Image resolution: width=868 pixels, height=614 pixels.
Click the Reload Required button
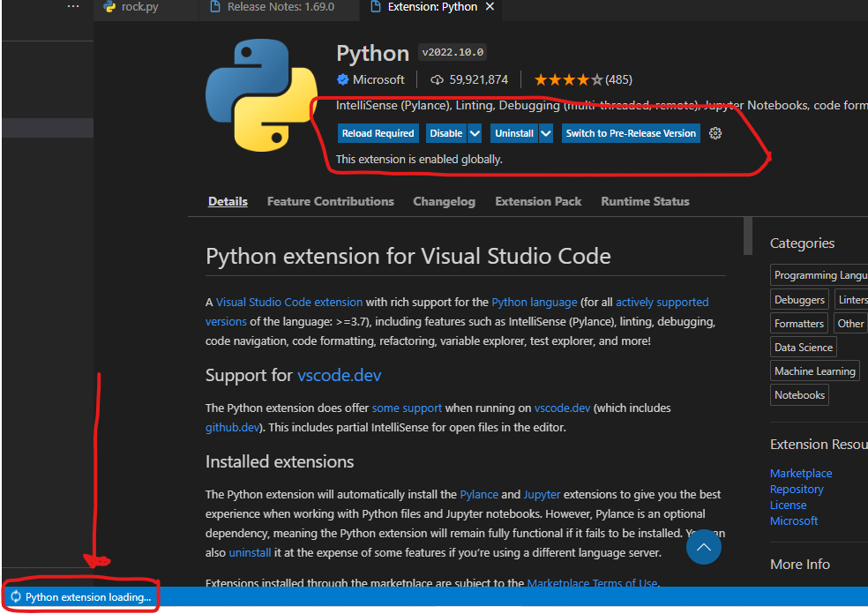(x=378, y=133)
